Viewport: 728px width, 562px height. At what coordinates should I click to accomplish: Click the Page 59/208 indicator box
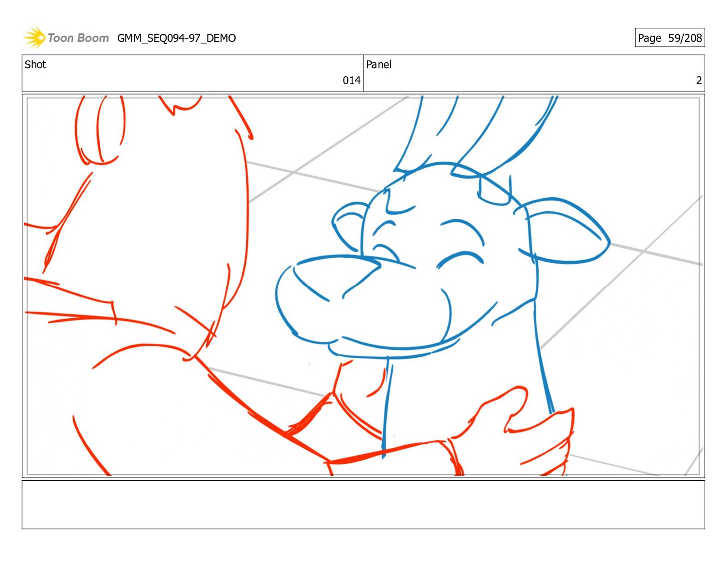(x=670, y=38)
